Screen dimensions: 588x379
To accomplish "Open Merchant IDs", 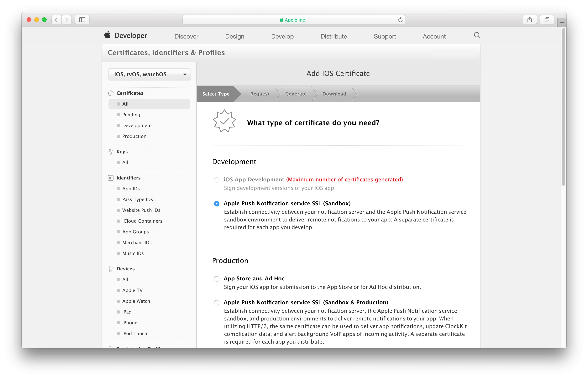I will tap(137, 243).
